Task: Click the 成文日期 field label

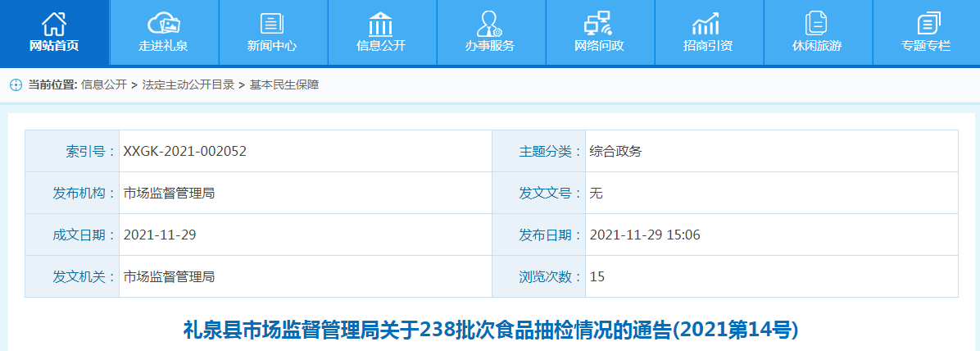Action: 84,235
